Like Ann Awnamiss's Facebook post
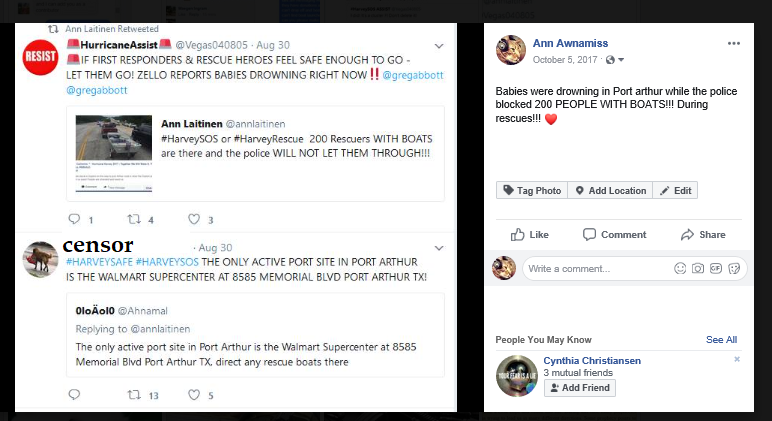772x421 pixels. click(x=530, y=235)
